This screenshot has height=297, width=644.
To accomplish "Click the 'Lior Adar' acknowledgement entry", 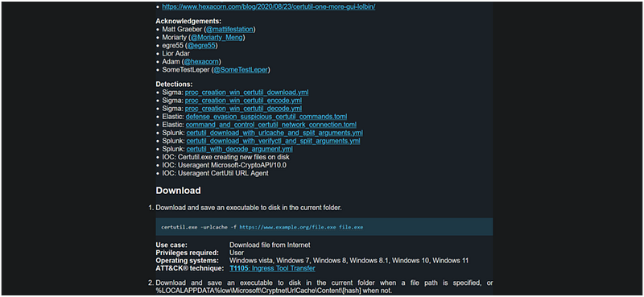I will [x=175, y=54].
